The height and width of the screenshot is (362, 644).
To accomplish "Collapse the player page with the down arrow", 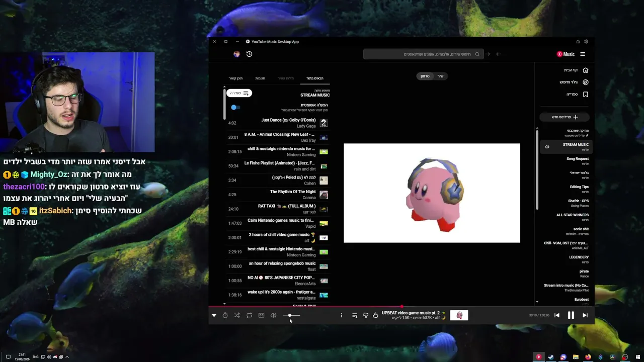I will click(214, 315).
